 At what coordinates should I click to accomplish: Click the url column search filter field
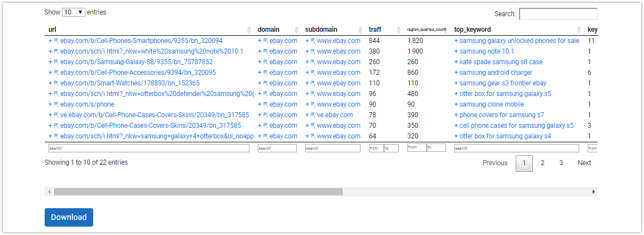pyautogui.click(x=148, y=148)
